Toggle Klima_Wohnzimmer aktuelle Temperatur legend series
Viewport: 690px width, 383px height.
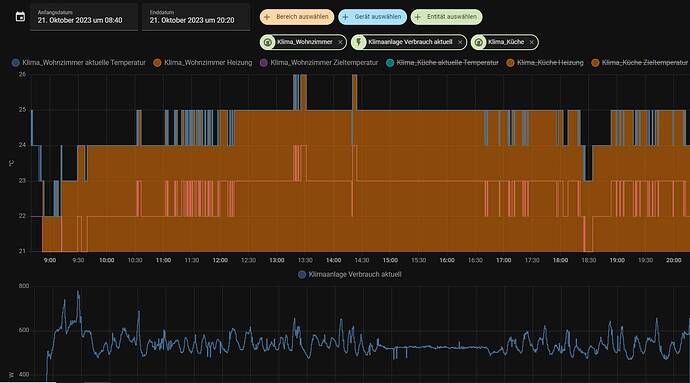tap(78, 63)
